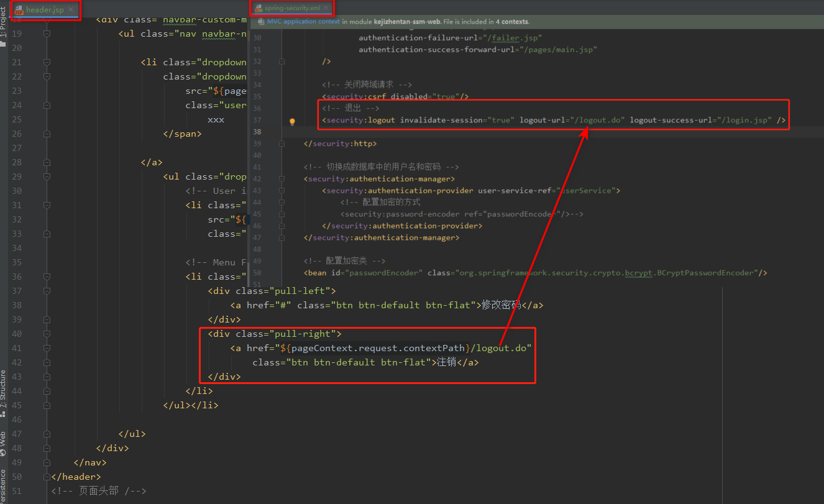Screen dimensions: 824x504
Task: Click line number 41 in header.jsp gutter
Action: pyautogui.click(x=16, y=348)
